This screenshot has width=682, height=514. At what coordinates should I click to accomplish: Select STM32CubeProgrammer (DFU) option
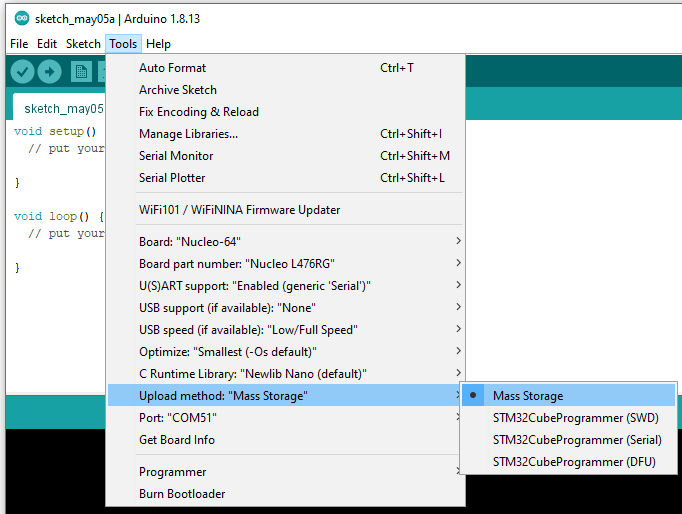pos(560,462)
